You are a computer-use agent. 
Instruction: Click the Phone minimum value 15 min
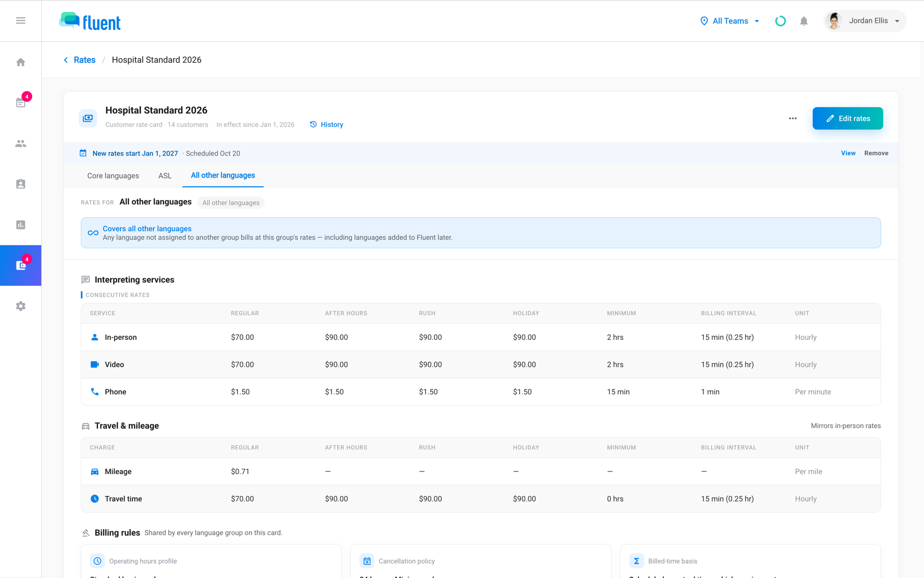(x=618, y=392)
